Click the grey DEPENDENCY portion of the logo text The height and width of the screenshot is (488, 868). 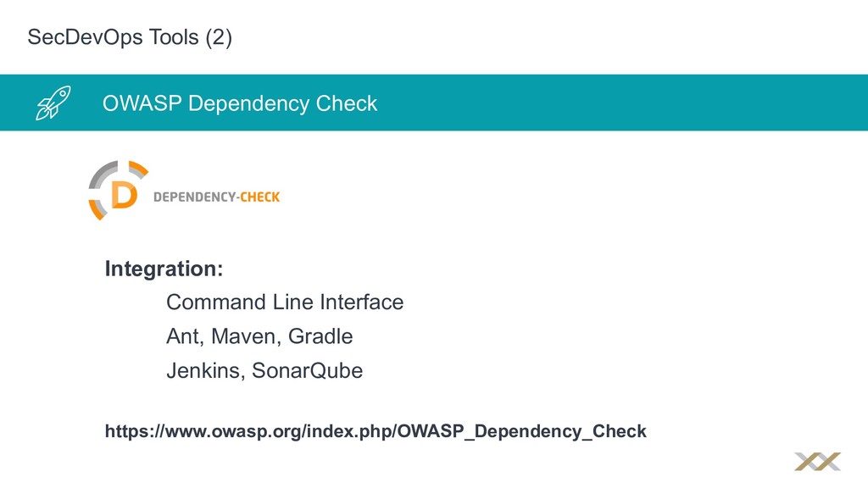click(194, 197)
